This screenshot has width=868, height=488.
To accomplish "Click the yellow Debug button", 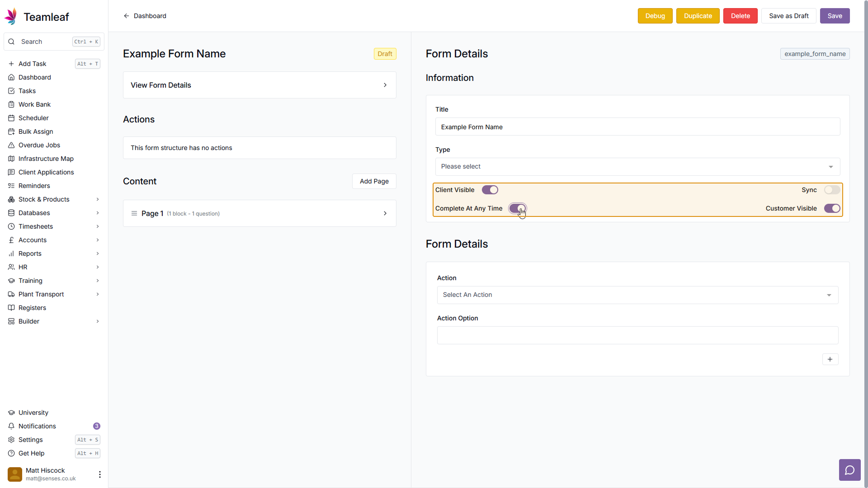I will 655,16.
